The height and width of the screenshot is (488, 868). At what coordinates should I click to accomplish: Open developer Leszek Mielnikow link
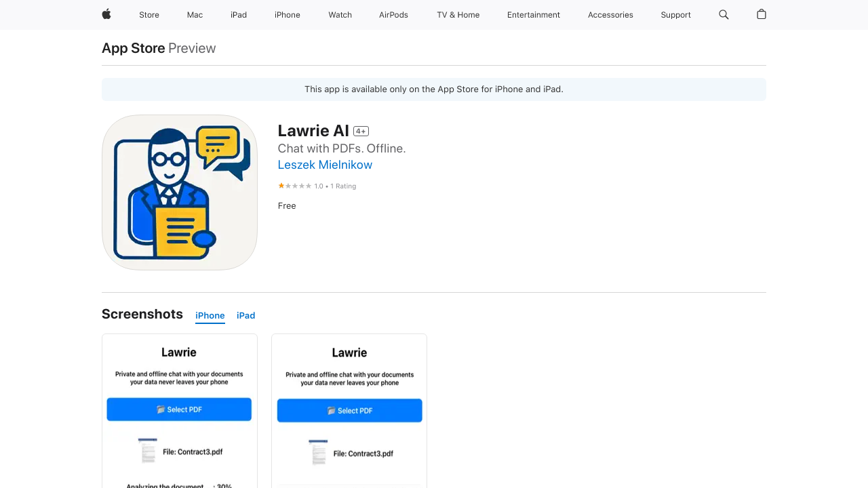click(x=325, y=165)
